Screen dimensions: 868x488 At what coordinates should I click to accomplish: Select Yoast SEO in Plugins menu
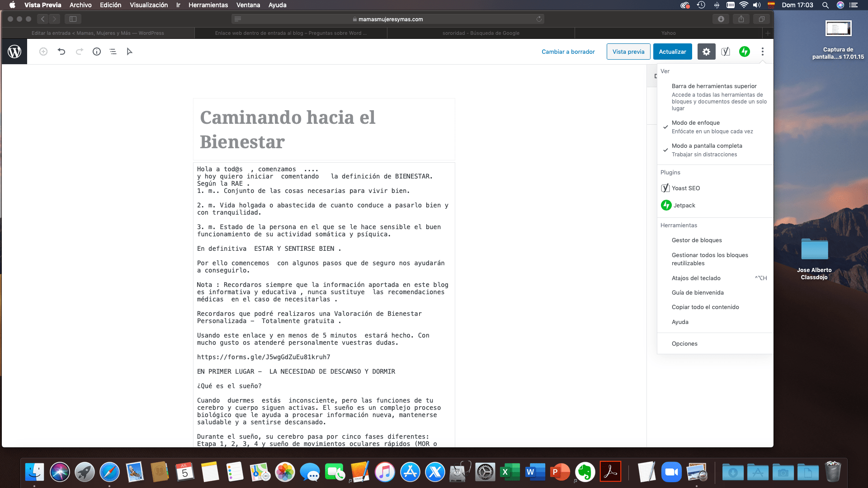(715, 188)
